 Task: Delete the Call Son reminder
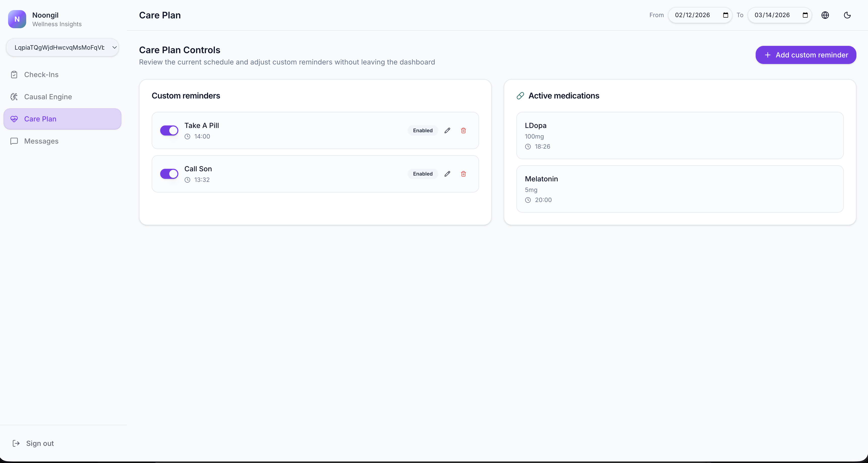click(x=463, y=174)
